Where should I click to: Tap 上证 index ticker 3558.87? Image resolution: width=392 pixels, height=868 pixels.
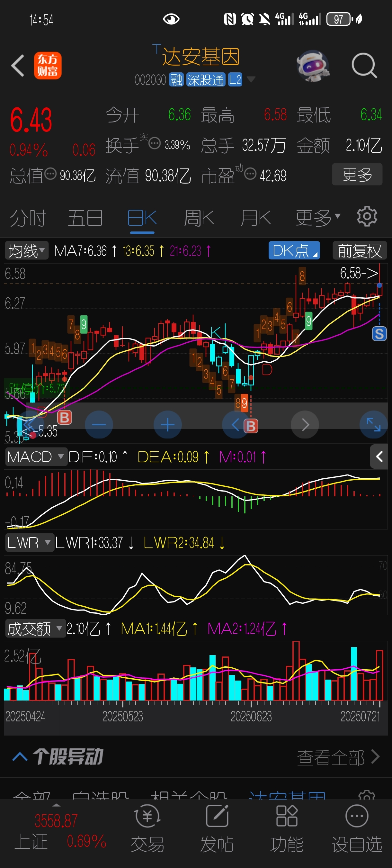click(x=56, y=821)
